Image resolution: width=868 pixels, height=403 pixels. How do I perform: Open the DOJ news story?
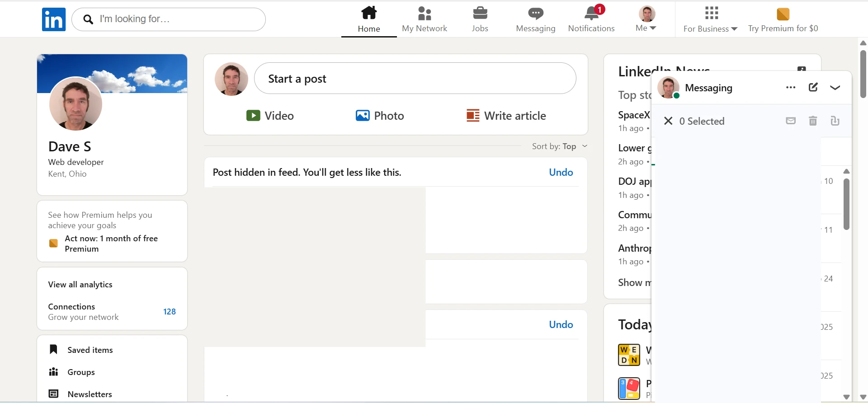click(x=635, y=182)
